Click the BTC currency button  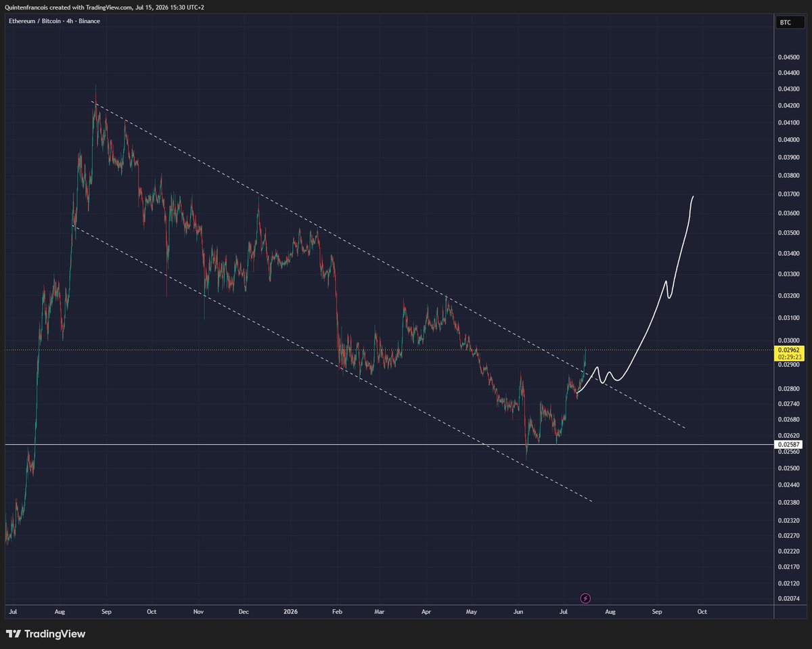[789, 22]
